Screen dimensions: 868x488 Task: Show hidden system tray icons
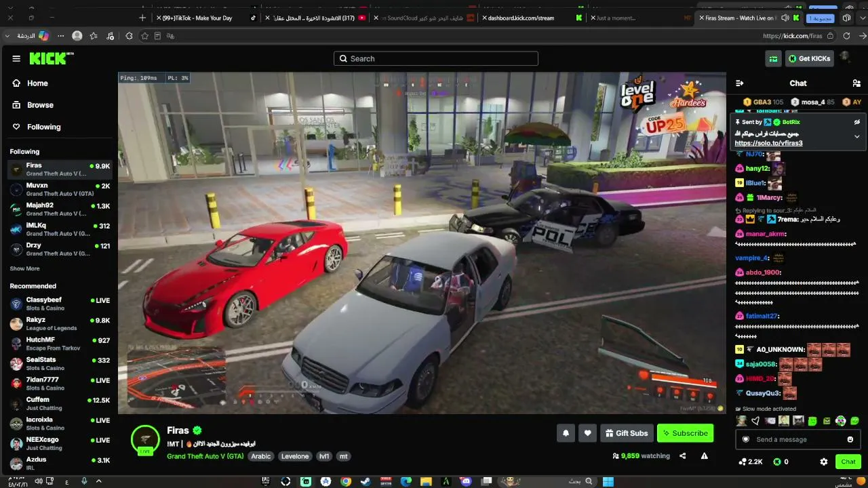point(98,481)
